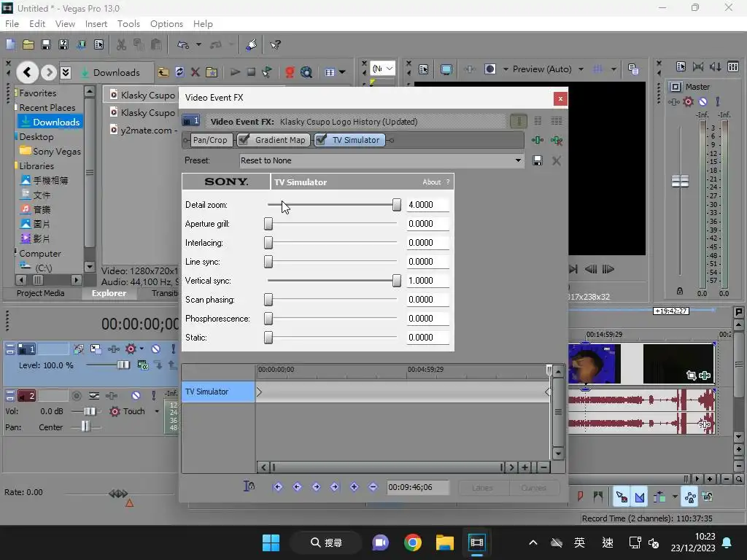Click the Create Keyframe diamond plus icon
This screenshot has height=560, width=747.
(354, 486)
